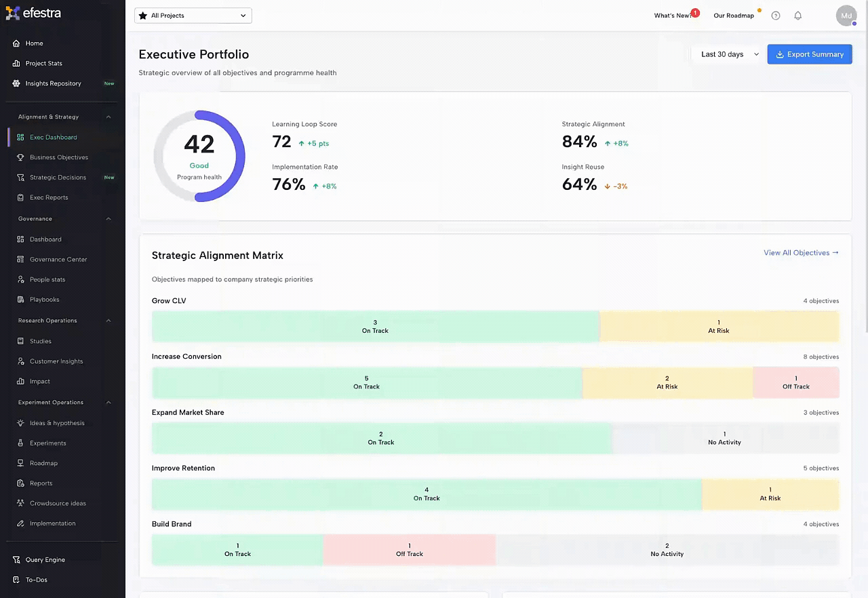Collapse the Alignment & Strategy section
This screenshot has width=868, height=598.
(108, 117)
